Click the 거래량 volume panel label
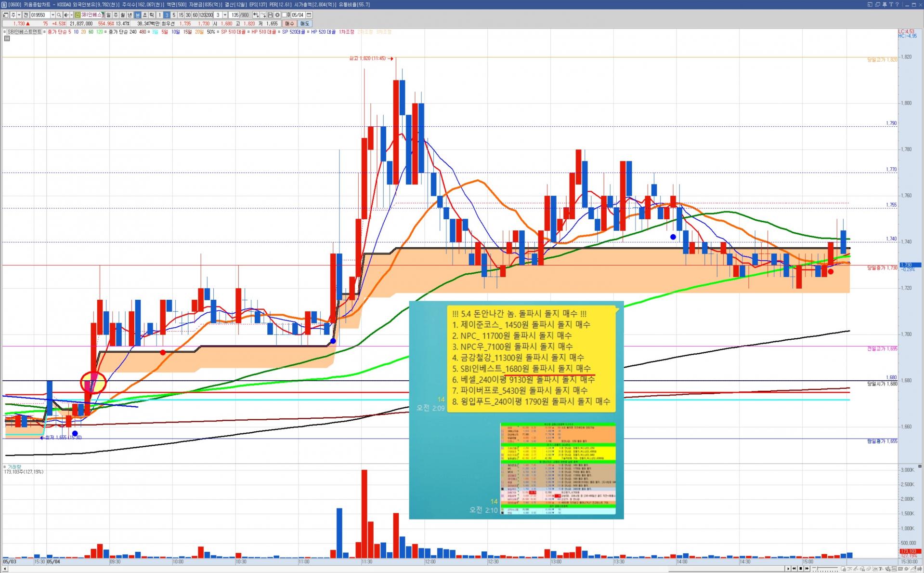This screenshot has width=924, height=573. pyautogui.click(x=14, y=466)
